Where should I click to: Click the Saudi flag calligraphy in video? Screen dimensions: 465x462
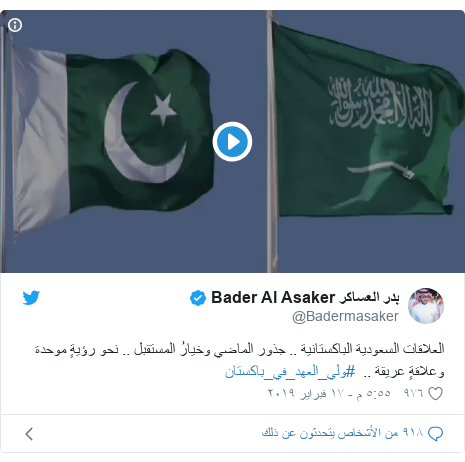pyautogui.click(x=380, y=105)
